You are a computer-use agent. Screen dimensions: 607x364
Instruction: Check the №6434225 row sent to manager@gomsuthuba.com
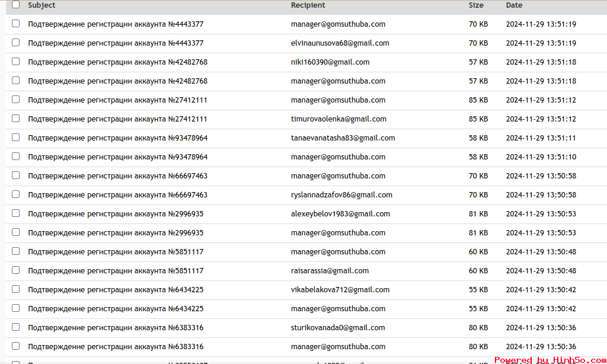pos(15,308)
